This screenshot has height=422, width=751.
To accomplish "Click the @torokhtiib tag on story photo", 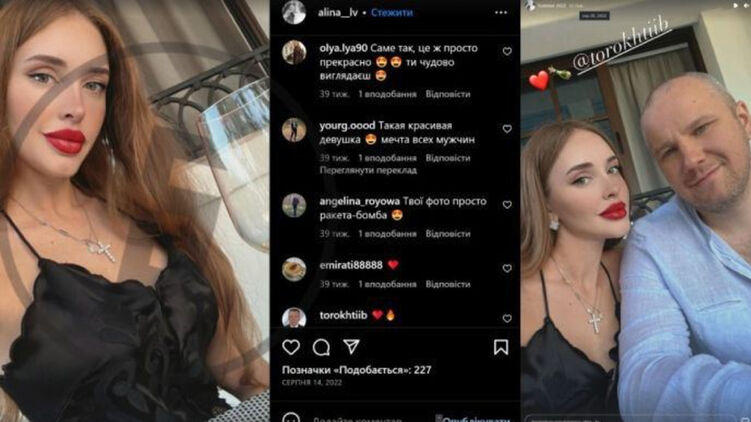I will 622,46.
